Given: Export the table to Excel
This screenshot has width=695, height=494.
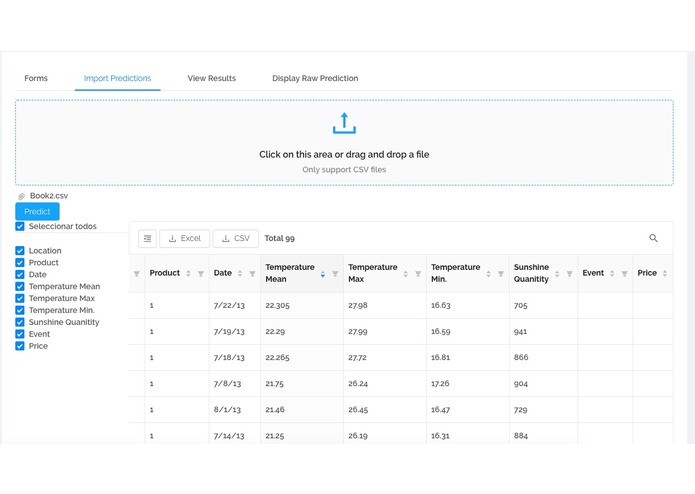Looking at the screenshot, I should (184, 238).
